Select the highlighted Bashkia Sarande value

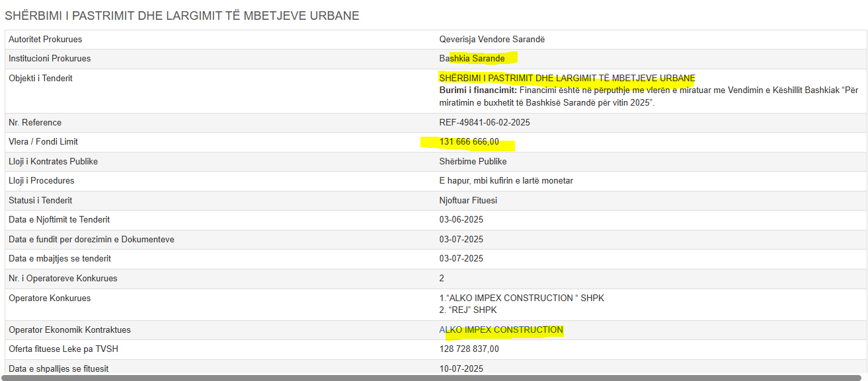[472, 59]
